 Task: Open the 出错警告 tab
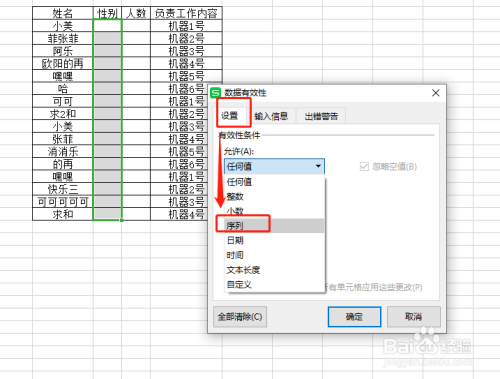(x=321, y=116)
